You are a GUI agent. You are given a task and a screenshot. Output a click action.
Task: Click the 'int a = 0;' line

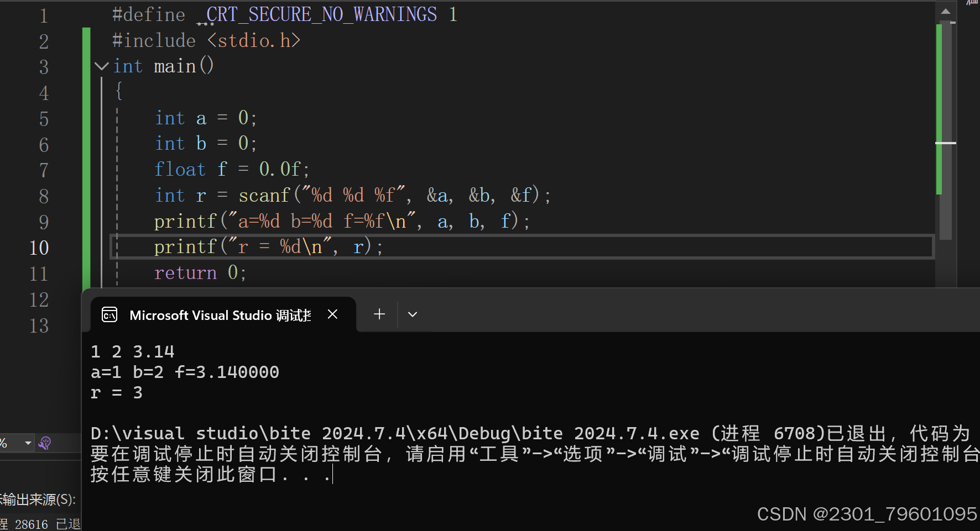coord(206,118)
